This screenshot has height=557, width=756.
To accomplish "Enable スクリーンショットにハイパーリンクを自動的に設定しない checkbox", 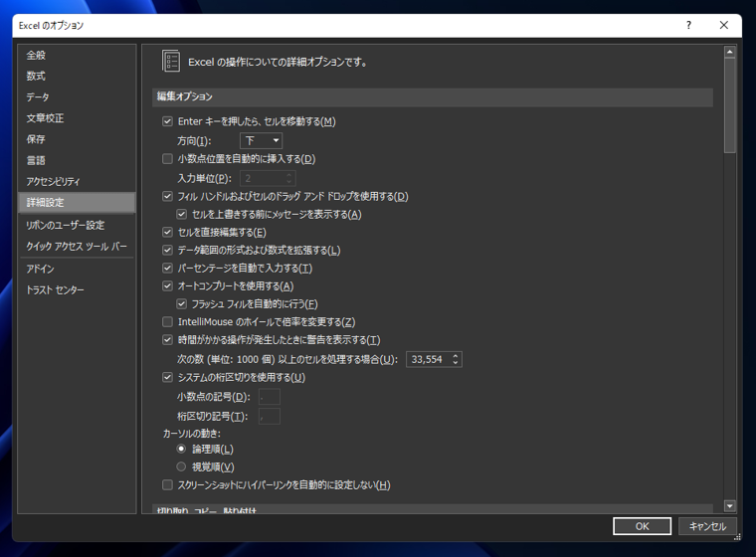I will tap(167, 484).
